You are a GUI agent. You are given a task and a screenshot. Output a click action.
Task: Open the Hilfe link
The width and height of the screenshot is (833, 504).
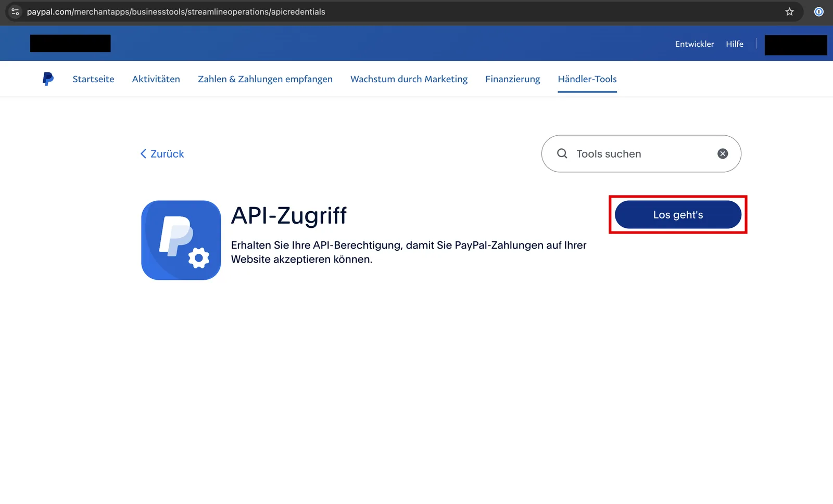[735, 44]
